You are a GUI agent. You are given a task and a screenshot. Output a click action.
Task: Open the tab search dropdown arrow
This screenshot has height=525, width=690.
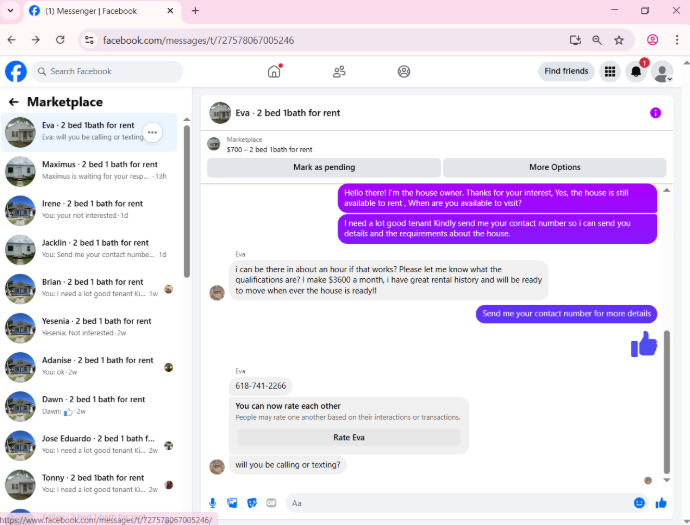pos(11,11)
